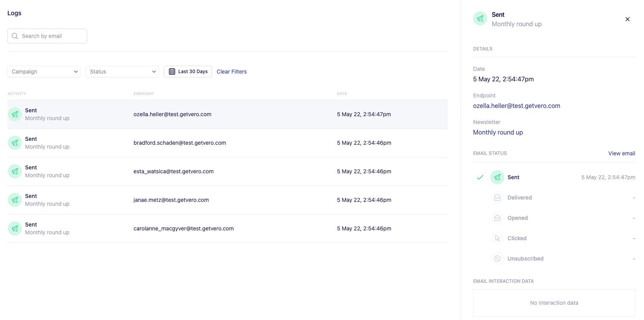Clear all applied filters
Screen dimensions: 644x320
click(231, 72)
